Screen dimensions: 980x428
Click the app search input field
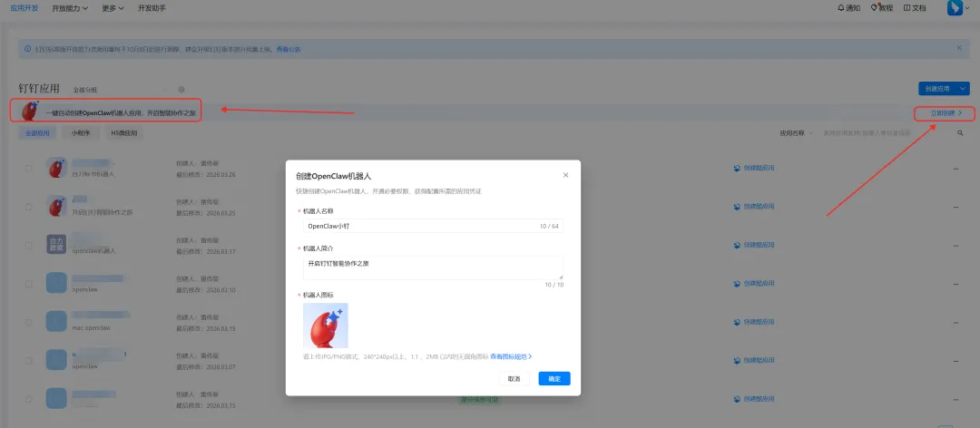(x=885, y=133)
